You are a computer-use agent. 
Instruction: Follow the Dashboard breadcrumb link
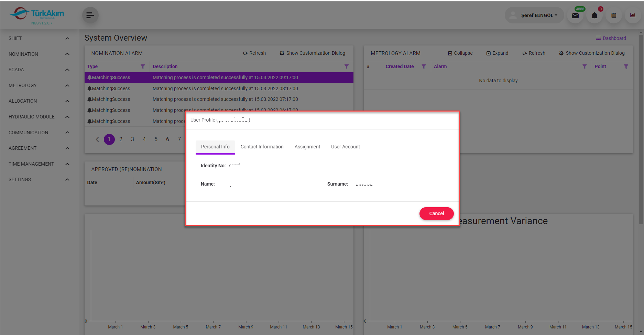[x=611, y=38]
